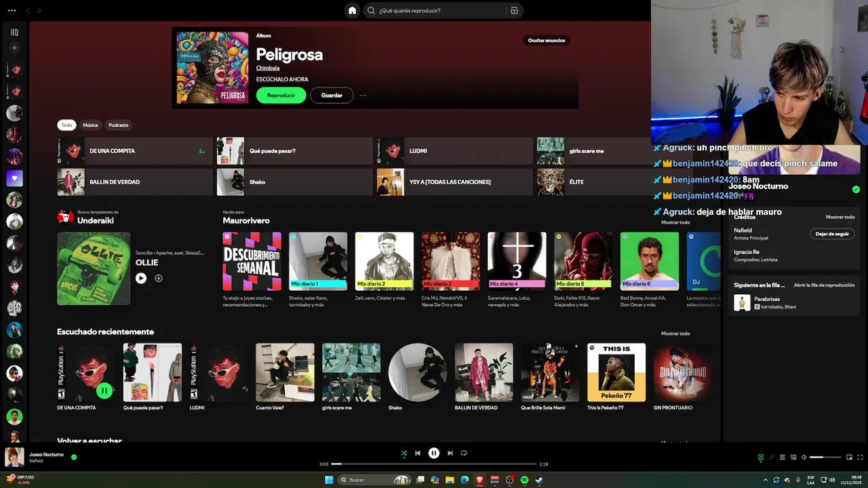
Task: Open the Cuanto Vale? recently played cover
Action: tap(285, 372)
